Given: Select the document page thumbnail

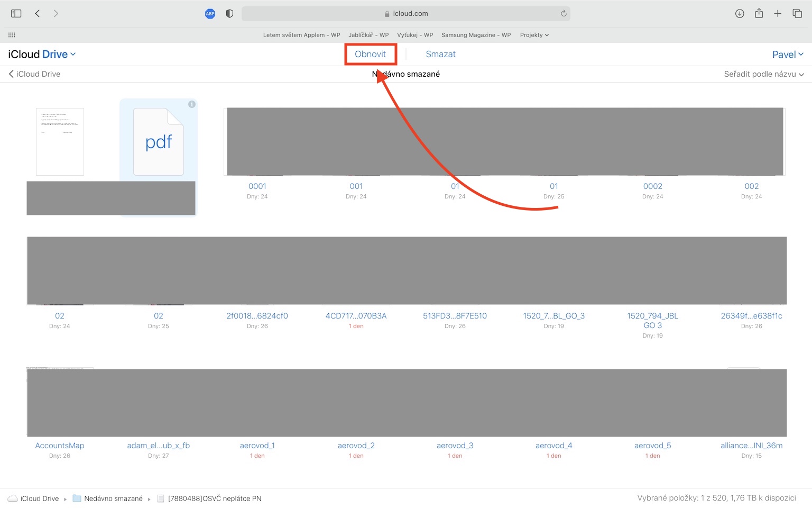Looking at the screenshot, I should pos(60,142).
